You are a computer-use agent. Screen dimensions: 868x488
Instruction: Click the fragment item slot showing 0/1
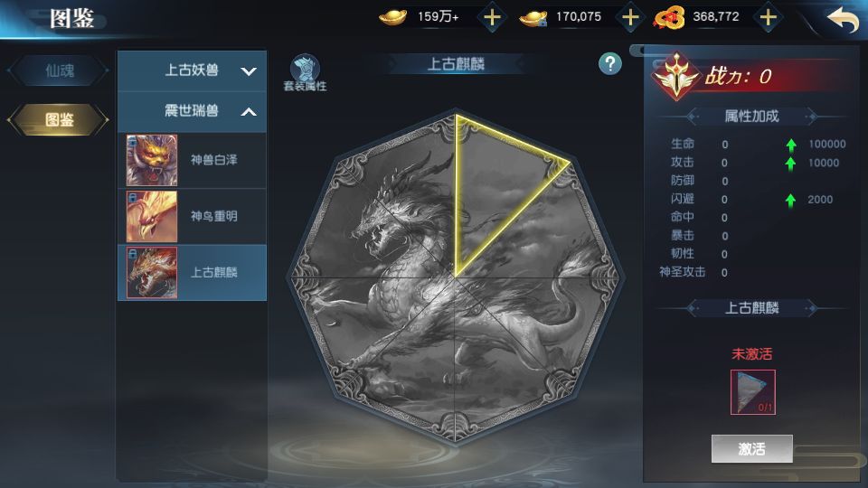[753, 392]
